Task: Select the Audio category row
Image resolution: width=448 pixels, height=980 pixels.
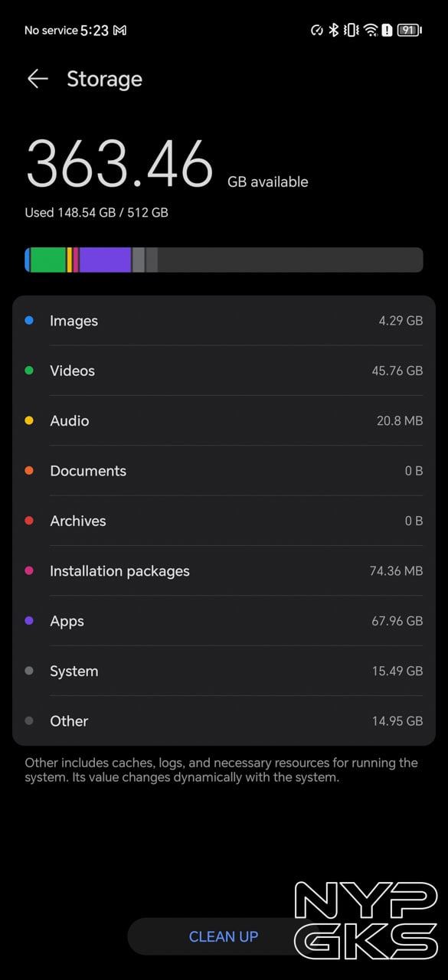Action: point(224,420)
